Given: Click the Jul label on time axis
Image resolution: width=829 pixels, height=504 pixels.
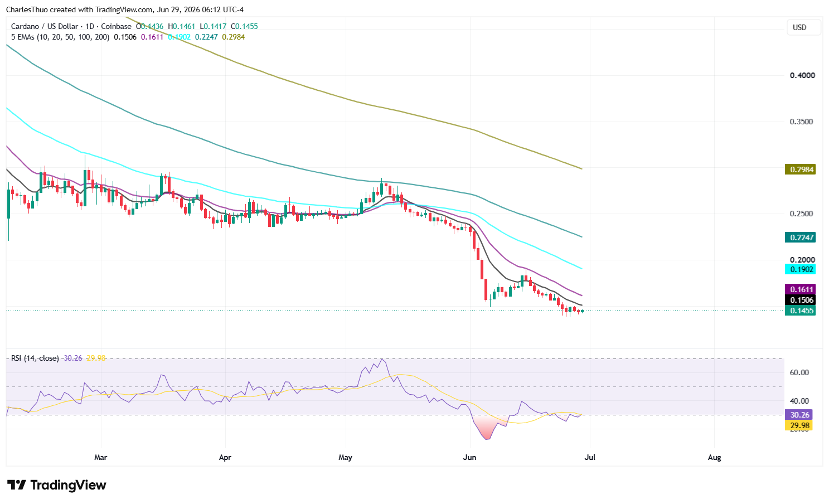Looking at the screenshot, I should 590,458.
